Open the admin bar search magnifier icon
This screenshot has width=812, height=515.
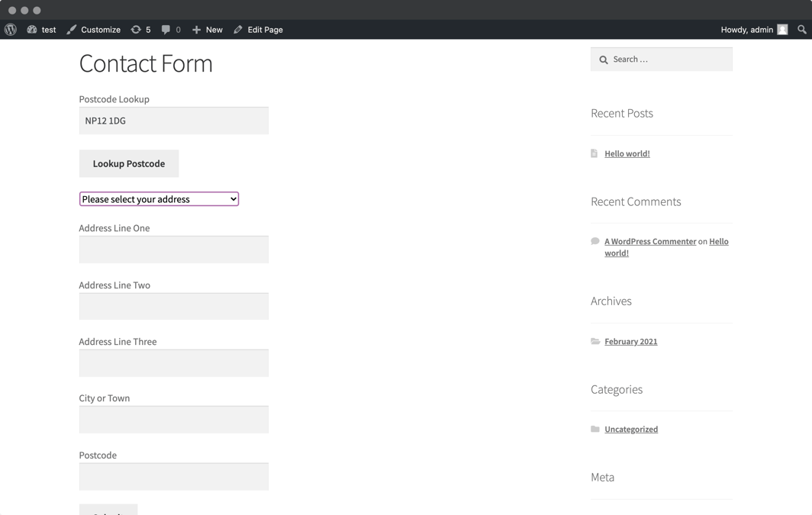click(801, 29)
